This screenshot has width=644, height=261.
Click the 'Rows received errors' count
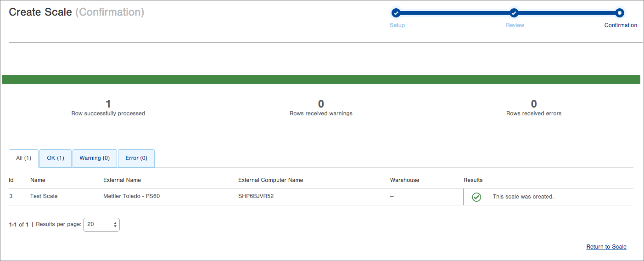[x=534, y=104]
